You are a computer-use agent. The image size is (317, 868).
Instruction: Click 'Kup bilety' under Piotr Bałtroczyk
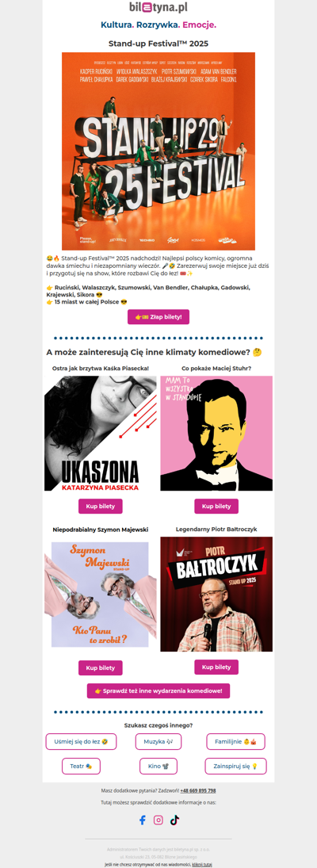tap(216, 667)
